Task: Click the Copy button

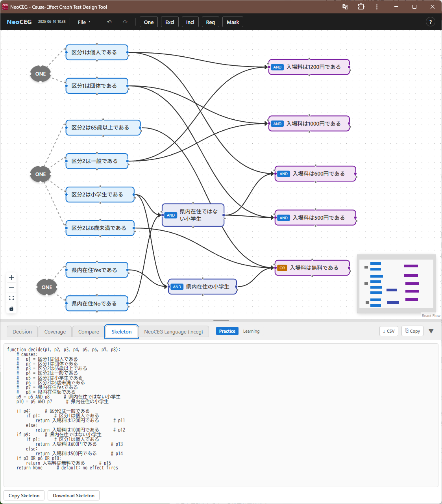Action: pos(412,331)
